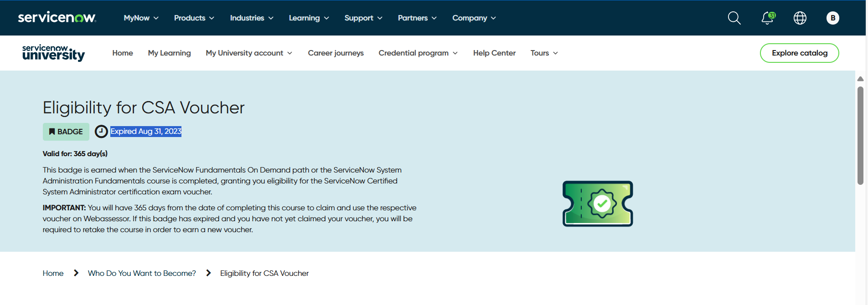Click the ServiceNow logo
The width and height of the screenshot is (868, 305).
[57, 18]
